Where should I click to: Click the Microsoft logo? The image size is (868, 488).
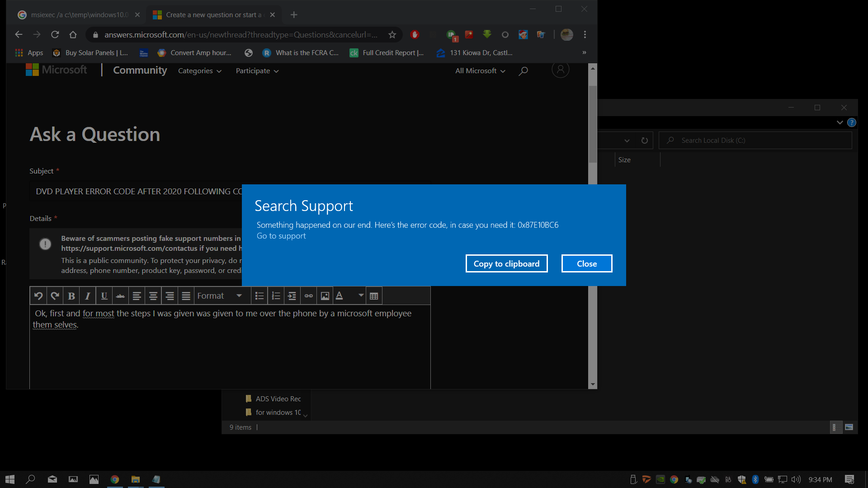pos(57,70)
